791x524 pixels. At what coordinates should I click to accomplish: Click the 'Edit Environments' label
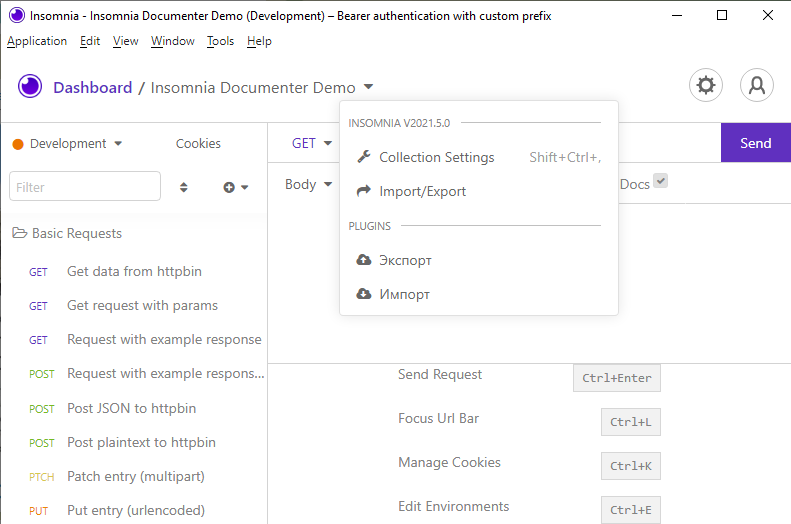tap(454, 506)
